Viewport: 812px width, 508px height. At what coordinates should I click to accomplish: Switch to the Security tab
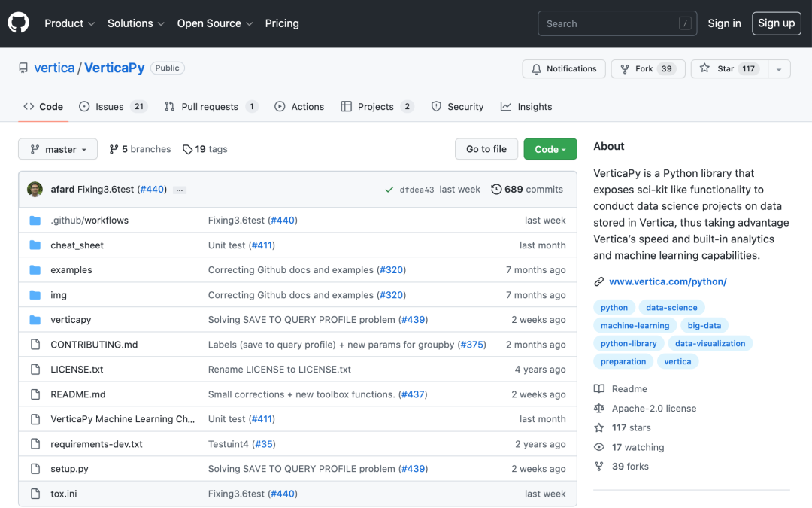[457, 107]
